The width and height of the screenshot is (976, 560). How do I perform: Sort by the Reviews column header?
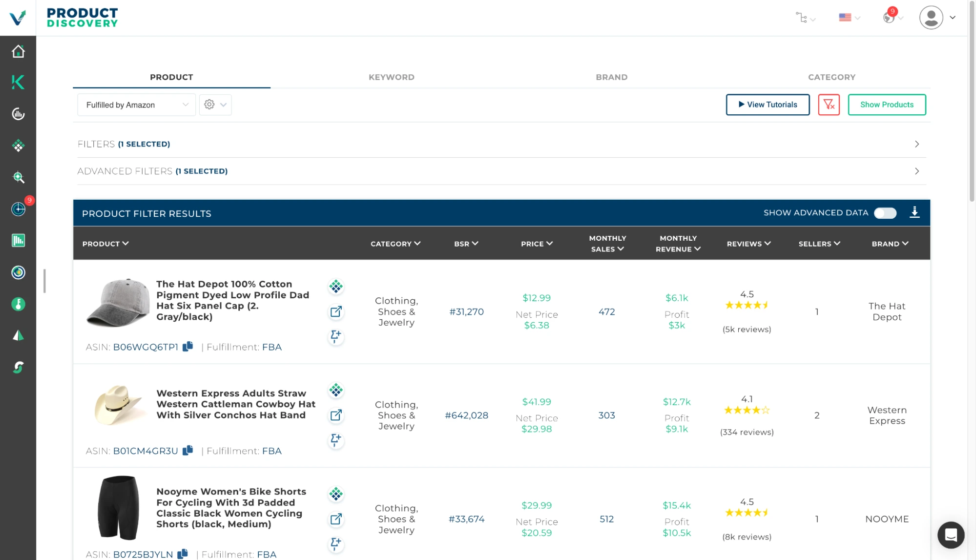[x=748, y=244]
